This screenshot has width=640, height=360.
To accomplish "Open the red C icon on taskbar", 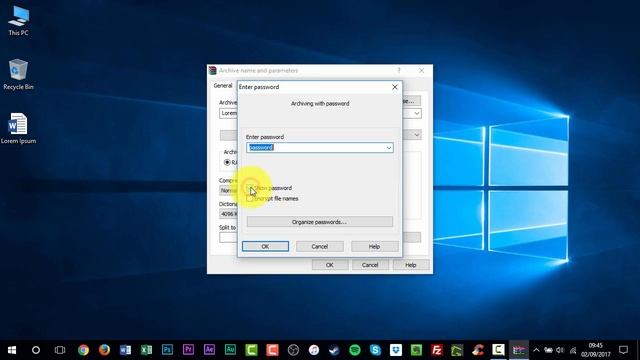I will [x=272, y=350].
